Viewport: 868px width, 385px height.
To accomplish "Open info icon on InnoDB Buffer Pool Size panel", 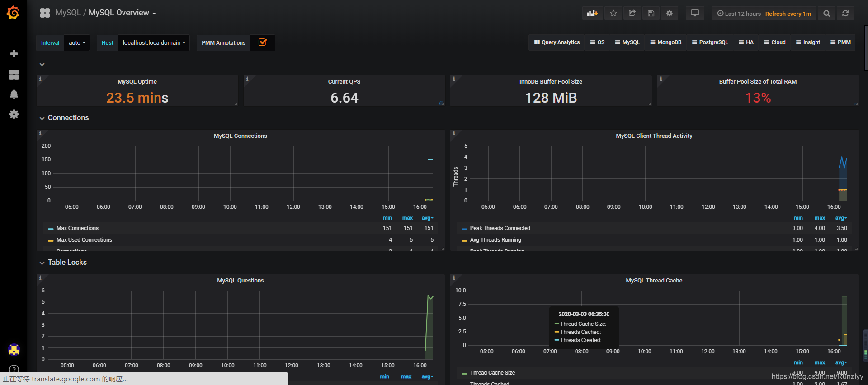I will coord(454,79).
